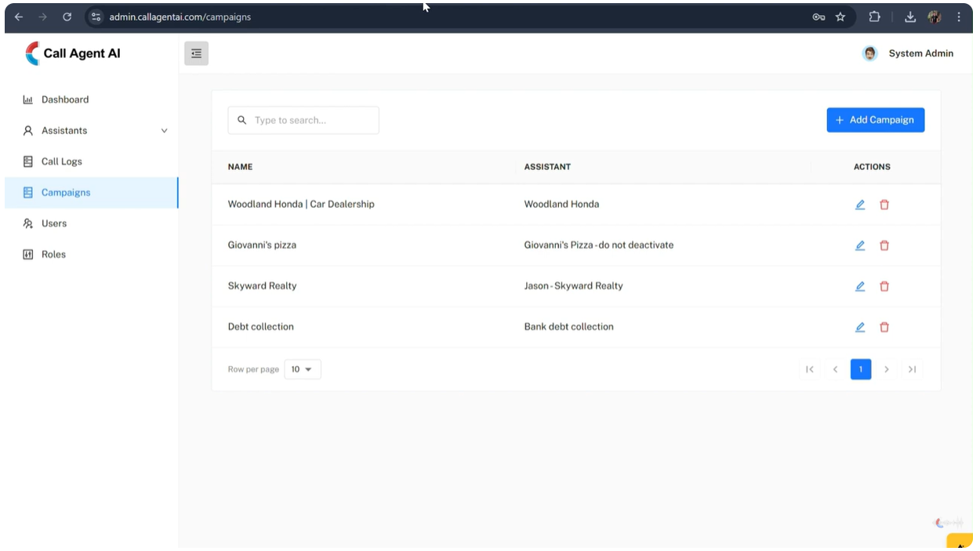
Task: Open the Roles section
Action: 30,254
